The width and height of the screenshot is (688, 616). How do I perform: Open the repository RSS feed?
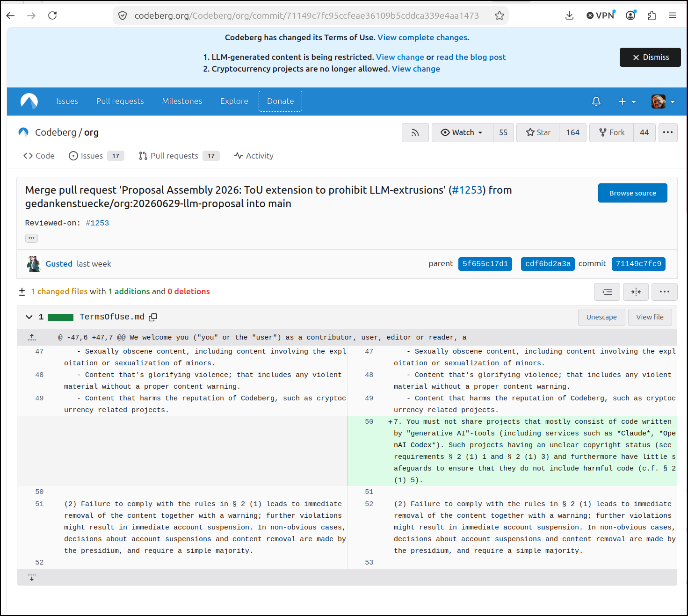[x=415, y=132]
